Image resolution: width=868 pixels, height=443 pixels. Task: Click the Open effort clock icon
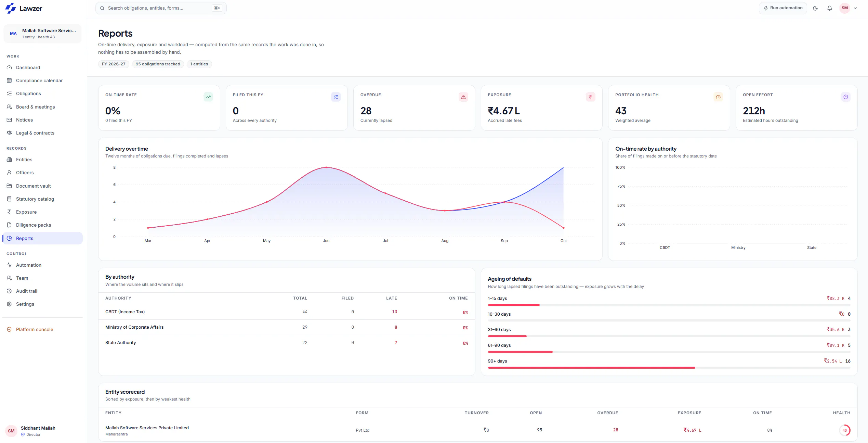click(845, 97)
